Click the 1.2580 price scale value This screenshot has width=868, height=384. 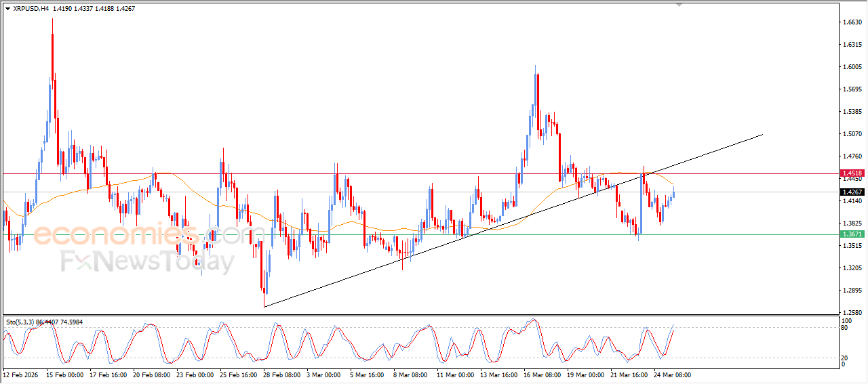(x=852, y=312)
